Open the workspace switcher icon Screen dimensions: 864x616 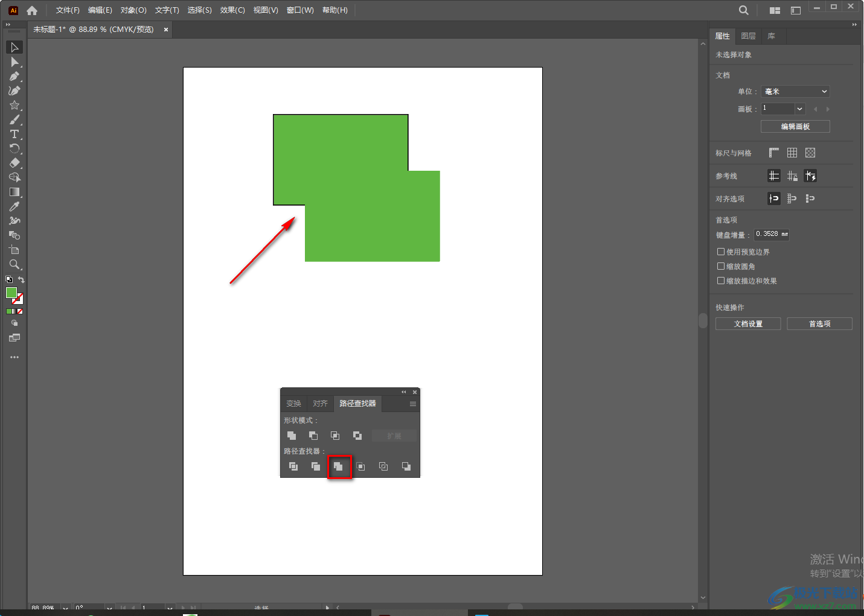click(x=796, y=10)
